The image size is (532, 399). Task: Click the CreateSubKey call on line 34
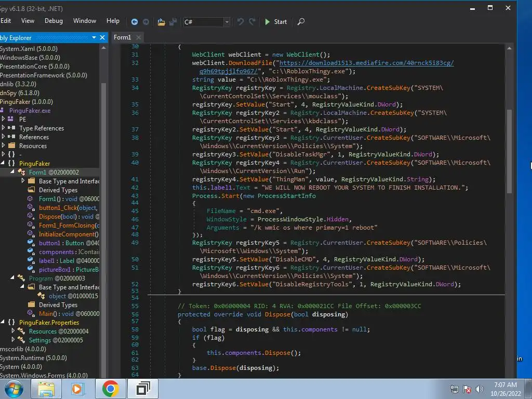[x=388, y=88]
